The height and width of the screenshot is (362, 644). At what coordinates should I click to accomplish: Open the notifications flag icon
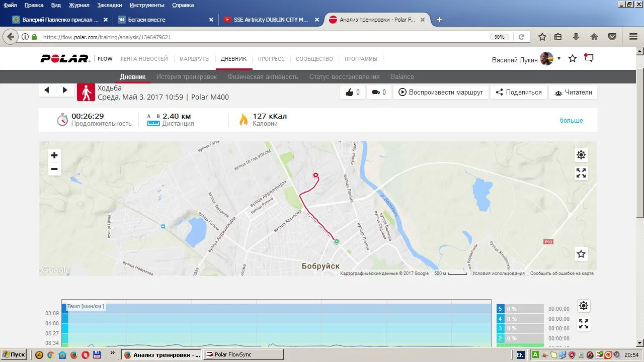[x=589, y=58]
